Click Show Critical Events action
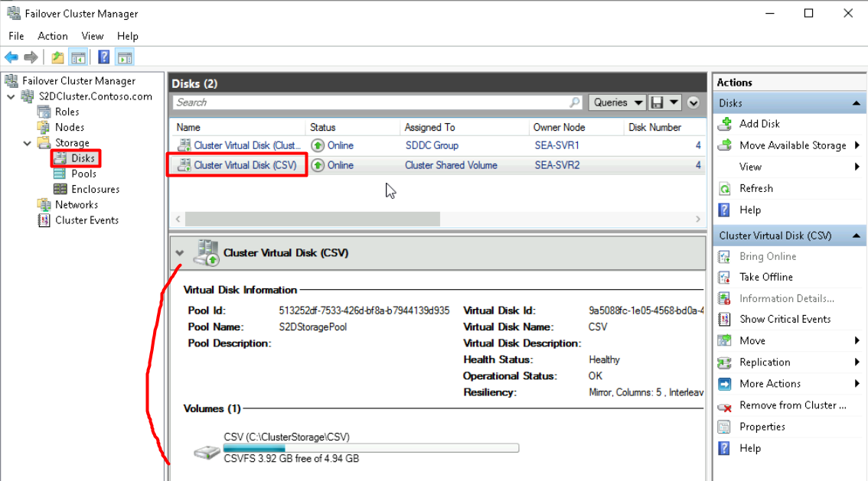Image resolution: width=868 pixels, height=481 pixels. pos(785,319)
